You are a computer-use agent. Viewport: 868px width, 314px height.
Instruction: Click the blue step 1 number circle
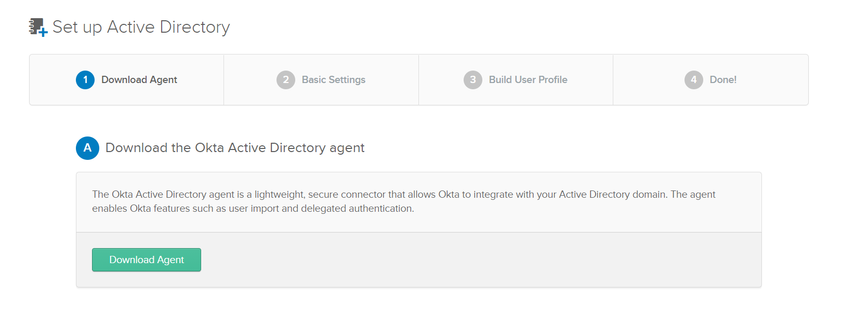(x=85, y=80)
